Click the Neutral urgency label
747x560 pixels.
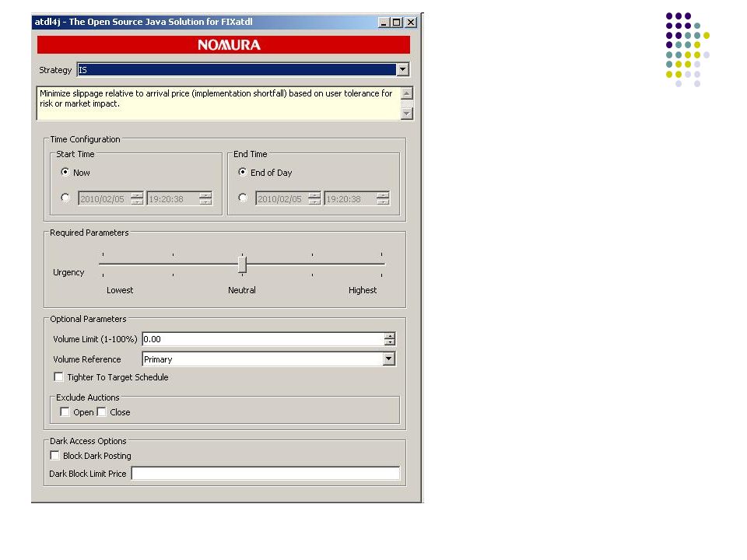(x=241, y=290)
